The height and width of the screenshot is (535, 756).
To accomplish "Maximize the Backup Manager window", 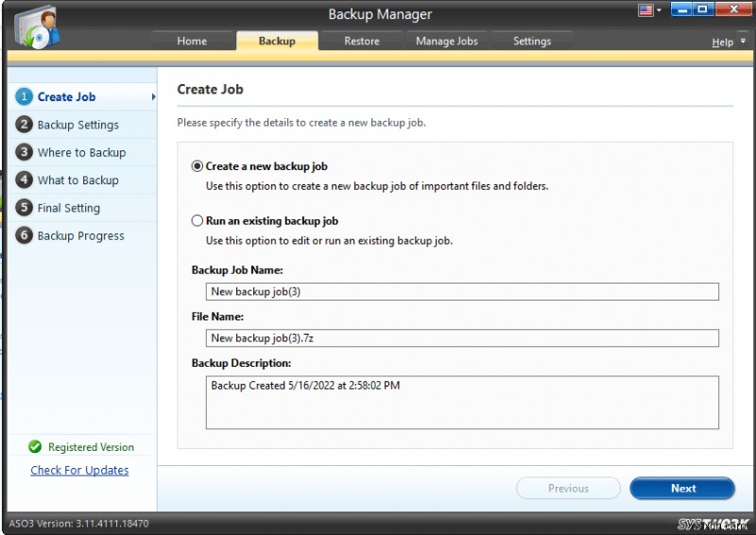I will coord(703,9).
